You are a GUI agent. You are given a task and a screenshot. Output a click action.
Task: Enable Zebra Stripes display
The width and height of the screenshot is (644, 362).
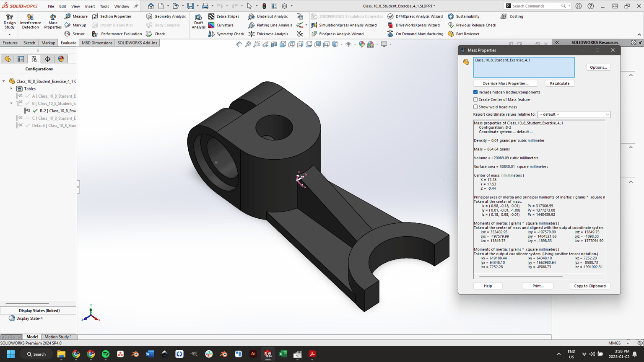[x=223, y=16]
